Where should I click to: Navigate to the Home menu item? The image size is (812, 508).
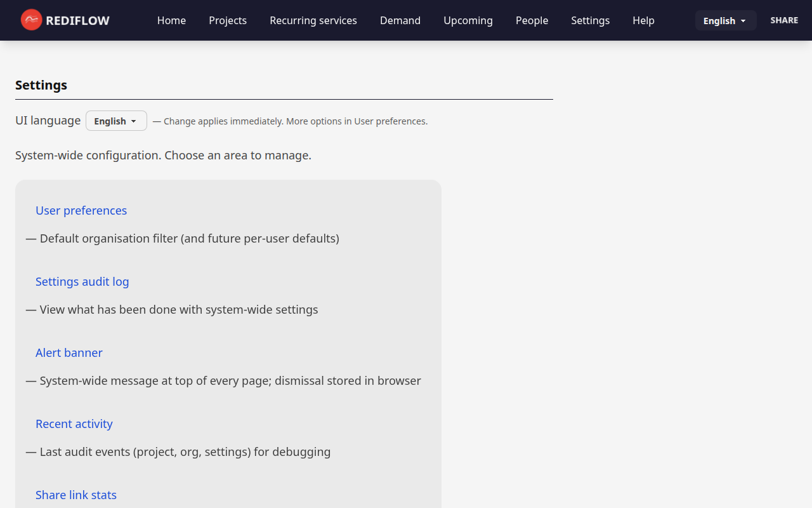point(171,20)
